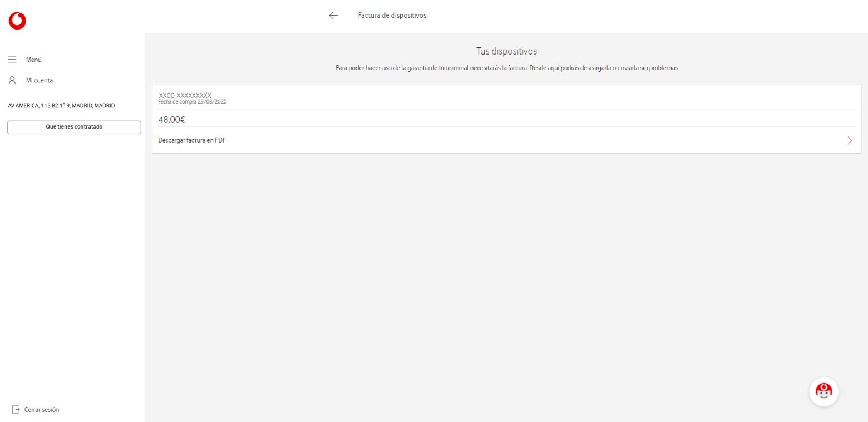Click the AV AMERICA address text
The width and height of the screenshot is (868, 422).
61,105
